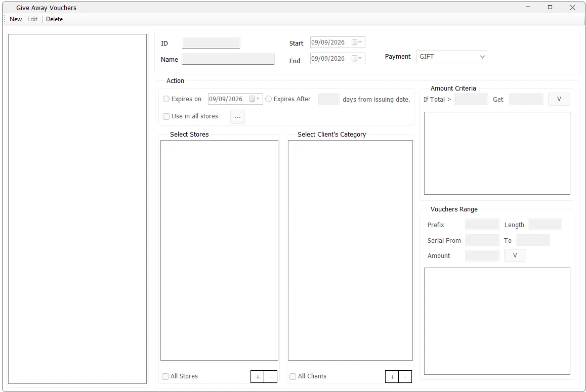Confirm Amount Criteria with the V button

(x=559, y=99)
